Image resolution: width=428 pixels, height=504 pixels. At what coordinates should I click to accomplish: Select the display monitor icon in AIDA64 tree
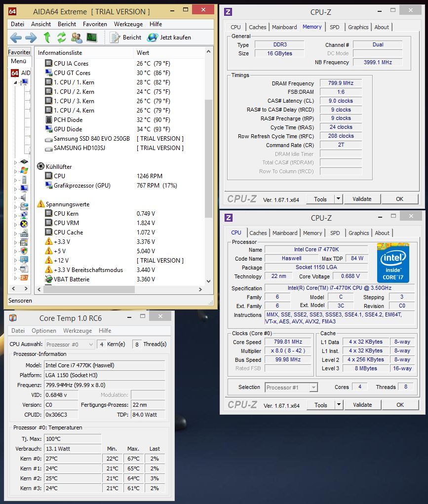(24, 188)
